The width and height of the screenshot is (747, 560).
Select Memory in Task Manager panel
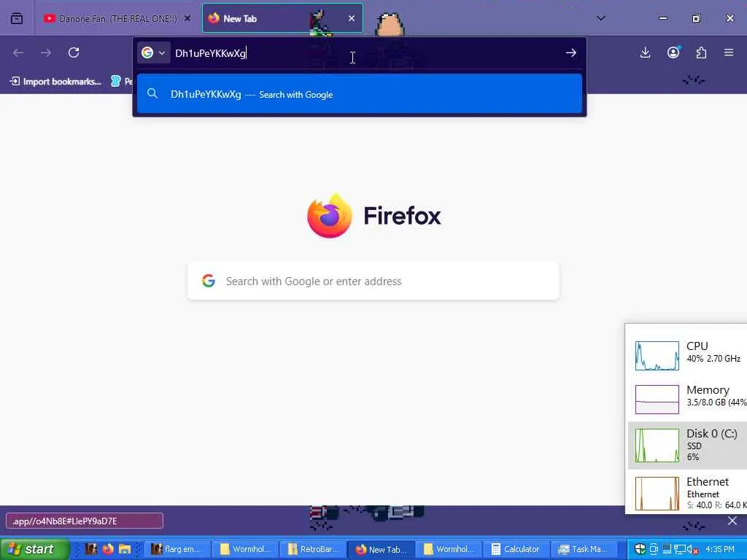(687, 399)
